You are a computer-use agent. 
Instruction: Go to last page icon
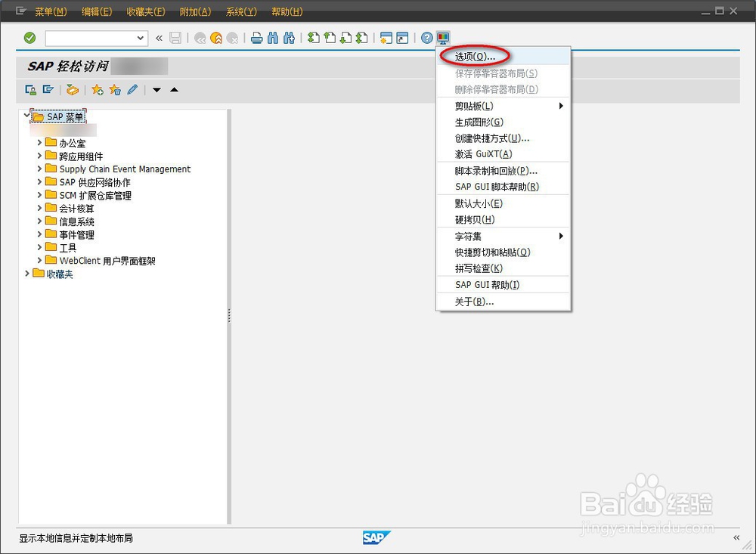tap(362, 38)
